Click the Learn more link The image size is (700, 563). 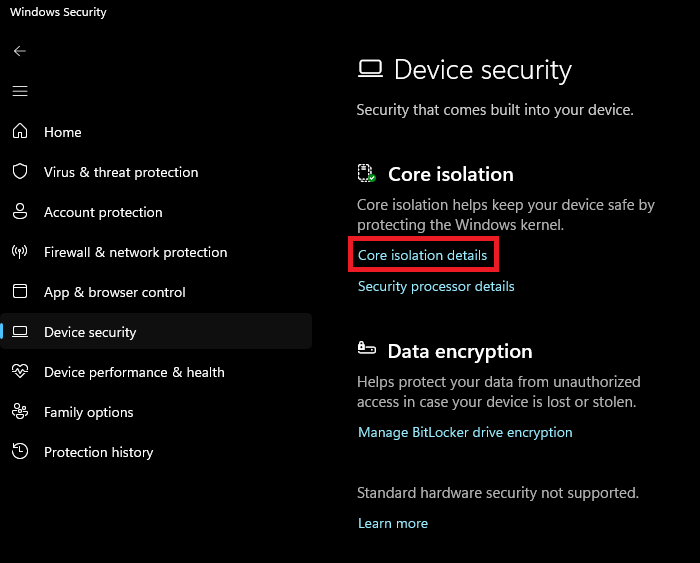tap(392, 523)
